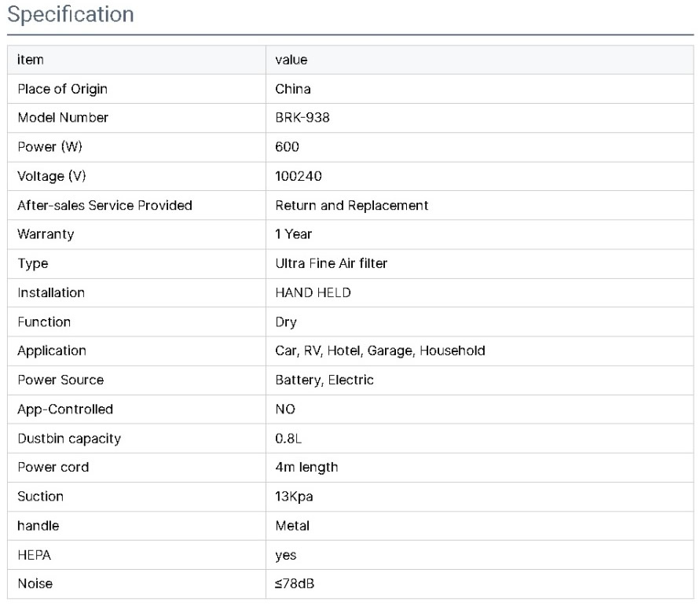Select the Function value 'Dry'
700x606 pixels.
click(286, 321)
